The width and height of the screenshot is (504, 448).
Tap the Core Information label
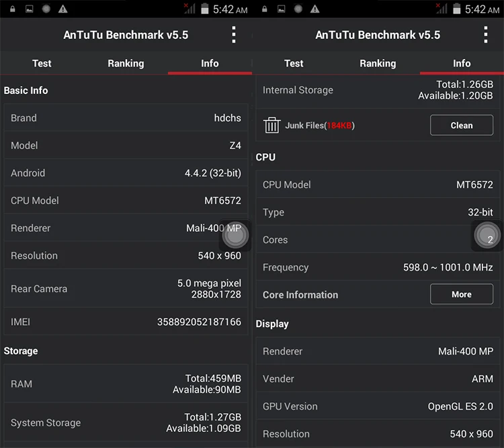[300, 295]
